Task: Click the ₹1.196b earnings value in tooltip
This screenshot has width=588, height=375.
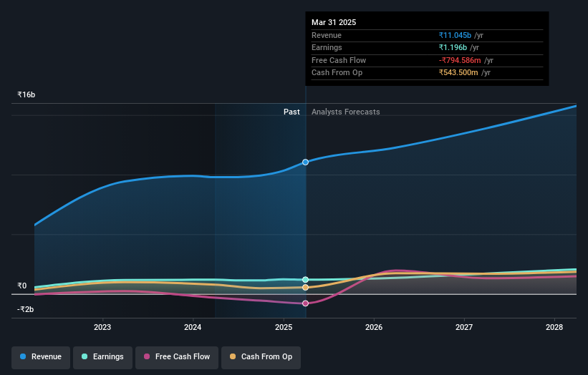Action: coord(453,47)
